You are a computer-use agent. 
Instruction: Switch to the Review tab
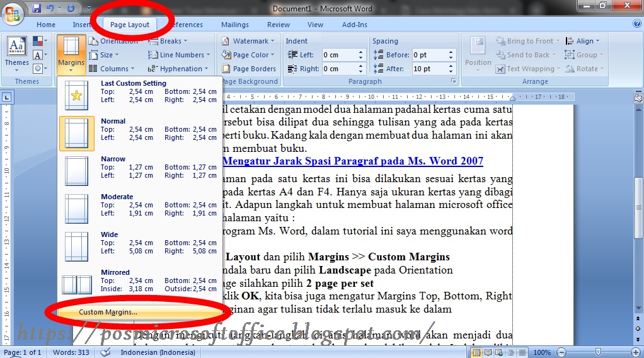point(279,25)
